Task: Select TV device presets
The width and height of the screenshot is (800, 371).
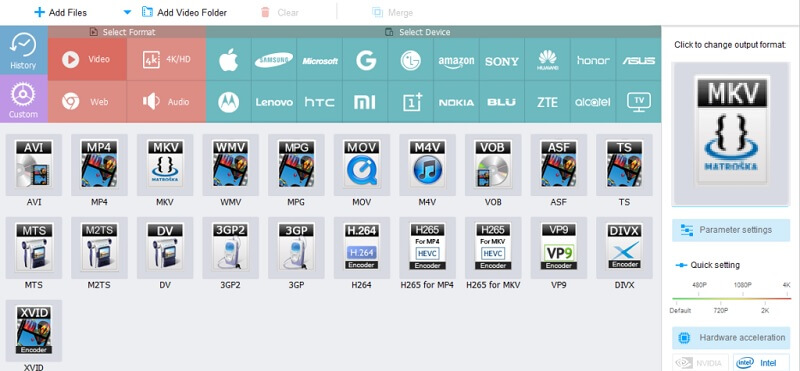Action: [x=638, y=102]
